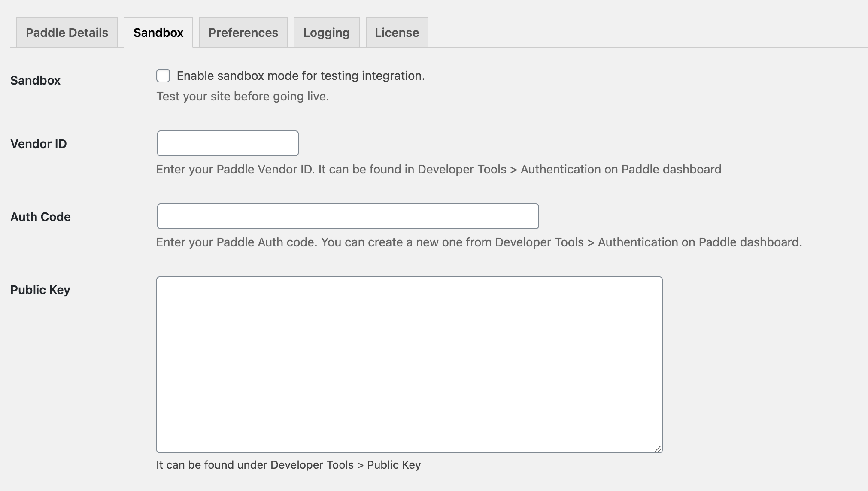View the License tab
The image size is (868, 491).
pyautogui.click(x=396, y=32)
